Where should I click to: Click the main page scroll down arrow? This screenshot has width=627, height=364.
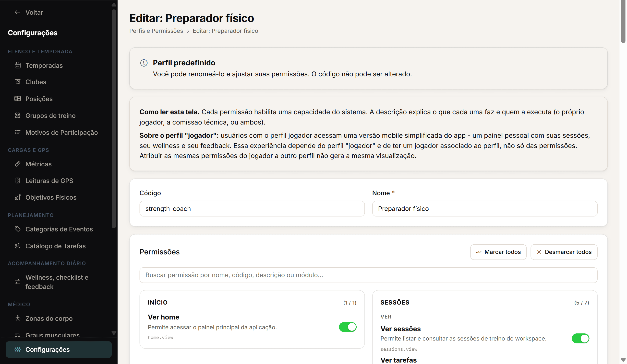coord(623,360)
